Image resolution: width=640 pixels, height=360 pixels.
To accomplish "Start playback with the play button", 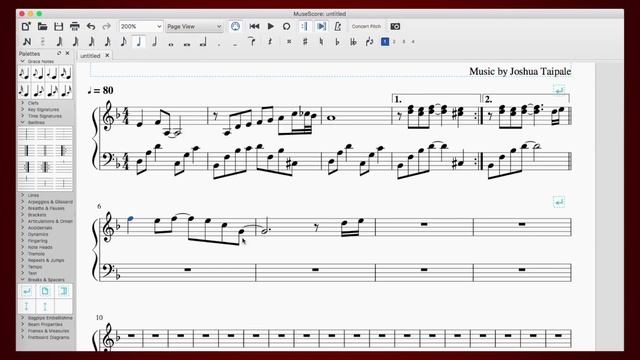I will point(271,27).
